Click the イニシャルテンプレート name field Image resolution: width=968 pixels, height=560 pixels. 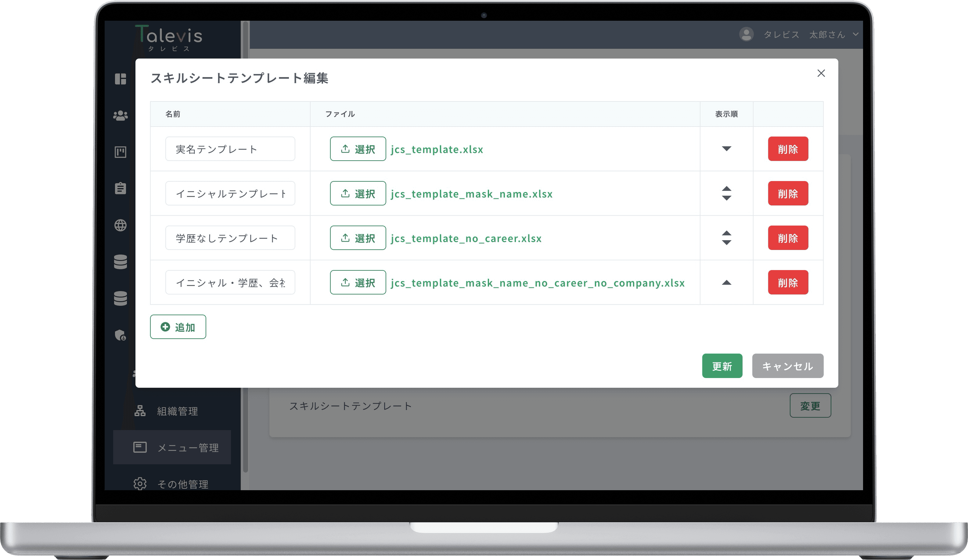click(x=230, y=194)
